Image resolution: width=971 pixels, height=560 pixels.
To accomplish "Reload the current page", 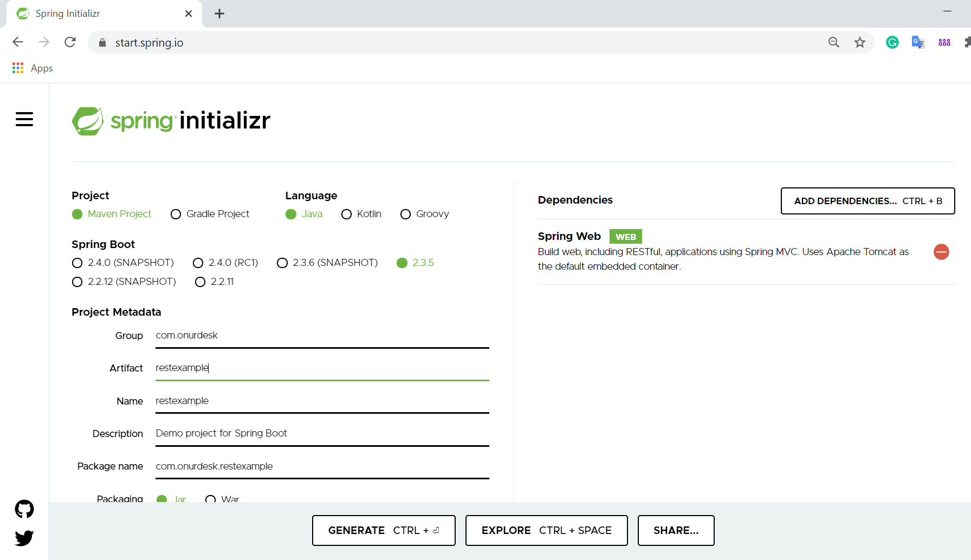I will click(x=70, y=42).
